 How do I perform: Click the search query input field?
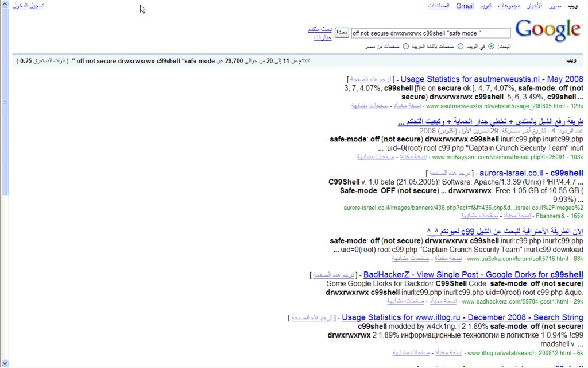point(431,33)
